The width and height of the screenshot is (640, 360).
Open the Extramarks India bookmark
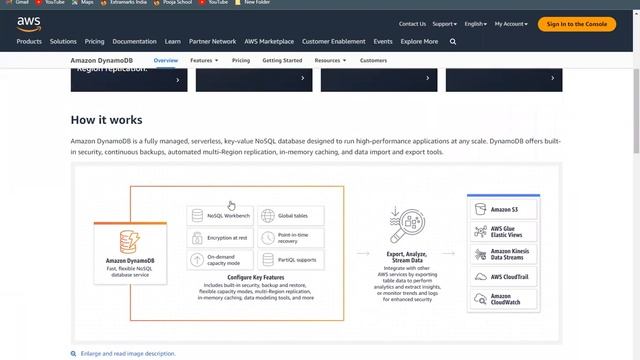pyautogui.click(x=124, y=2)
